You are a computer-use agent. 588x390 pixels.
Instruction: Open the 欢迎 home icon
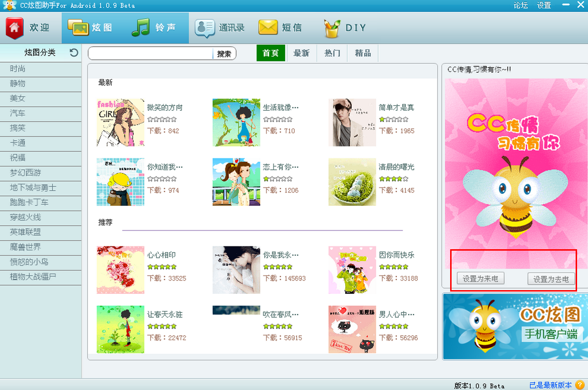(x=15, y=28)
